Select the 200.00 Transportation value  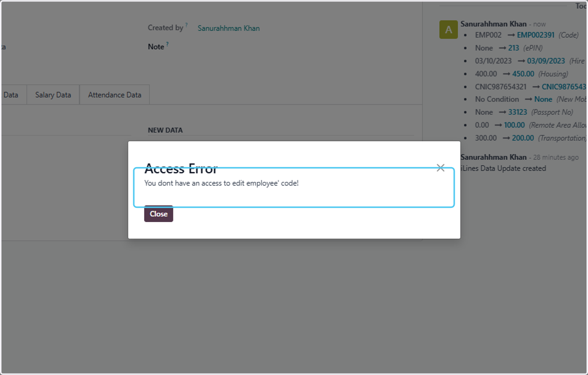pyautogui.click(x=523, y=138)
